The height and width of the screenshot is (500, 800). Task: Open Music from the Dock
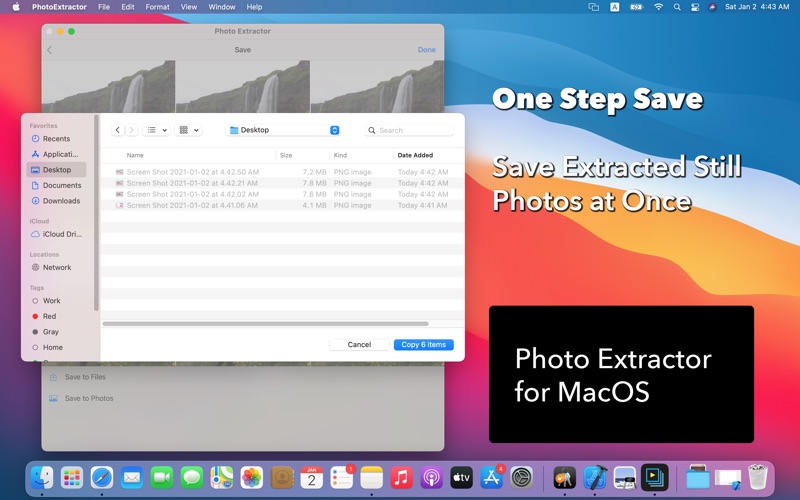(402, 478)
